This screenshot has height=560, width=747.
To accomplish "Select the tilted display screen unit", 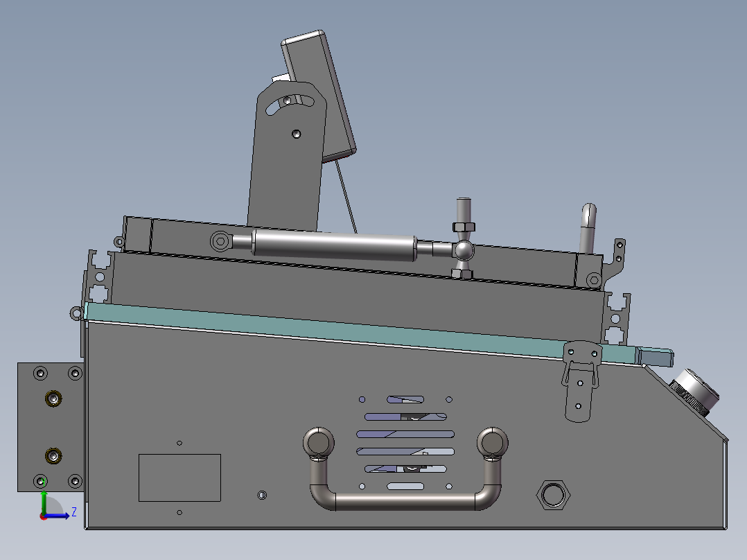I will [318, 97].
